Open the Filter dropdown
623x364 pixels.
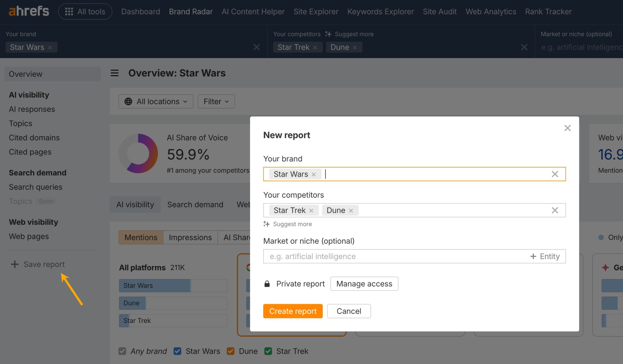[x=216, y=101]
